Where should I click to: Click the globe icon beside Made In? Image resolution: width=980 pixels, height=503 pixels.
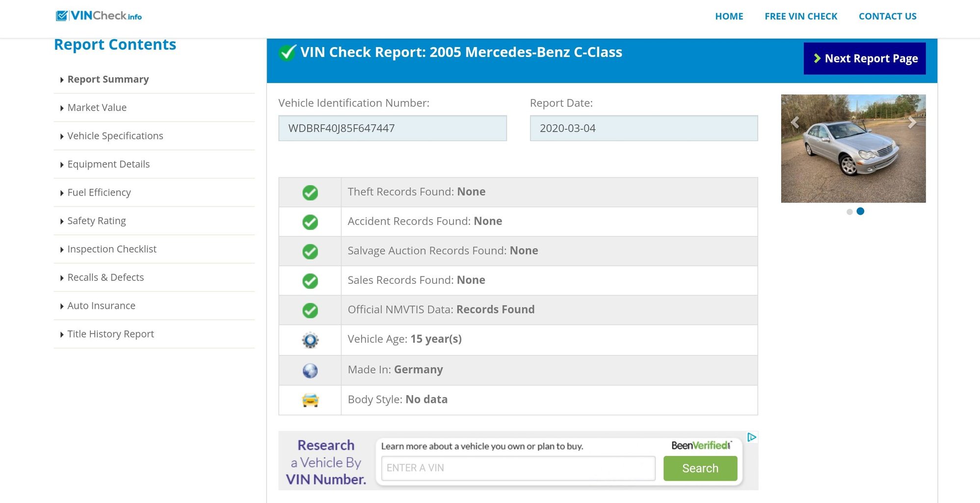[310, 371]
